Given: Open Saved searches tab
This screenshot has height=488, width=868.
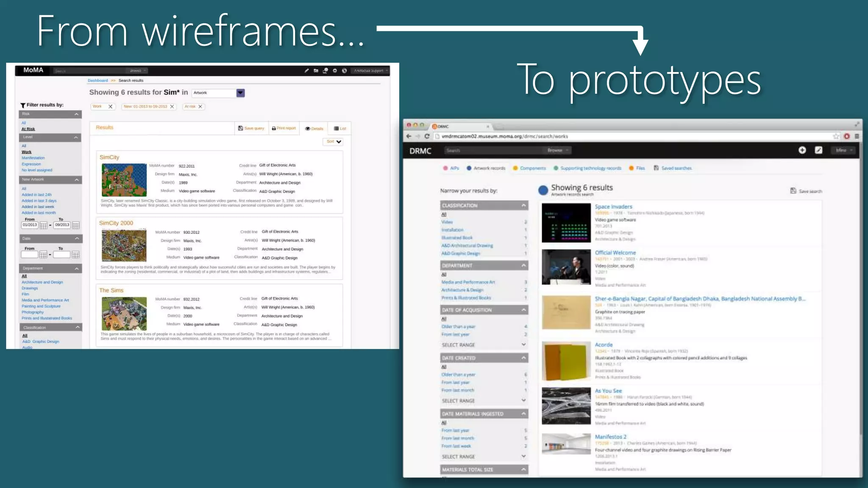Looking at the screenshot, I should [x=673, y=168].
